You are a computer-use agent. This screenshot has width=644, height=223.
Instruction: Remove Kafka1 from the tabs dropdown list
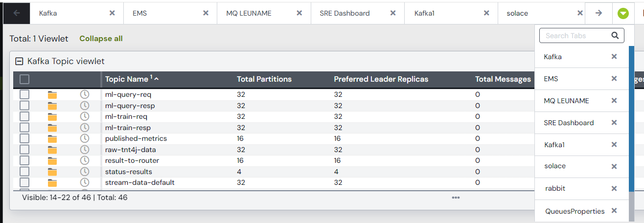[x=614, y=145]
